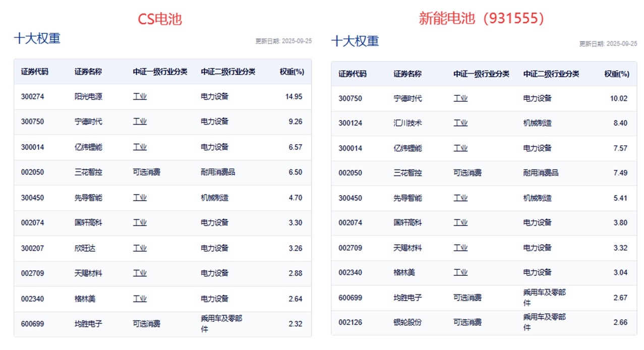Open 汇川技术 in the 新能电池 table

(x=405, y=123)
